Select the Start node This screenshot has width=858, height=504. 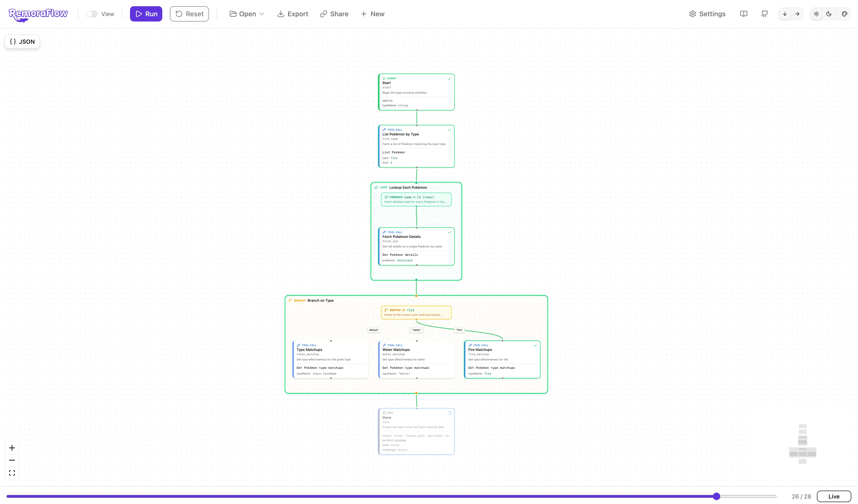416,92
